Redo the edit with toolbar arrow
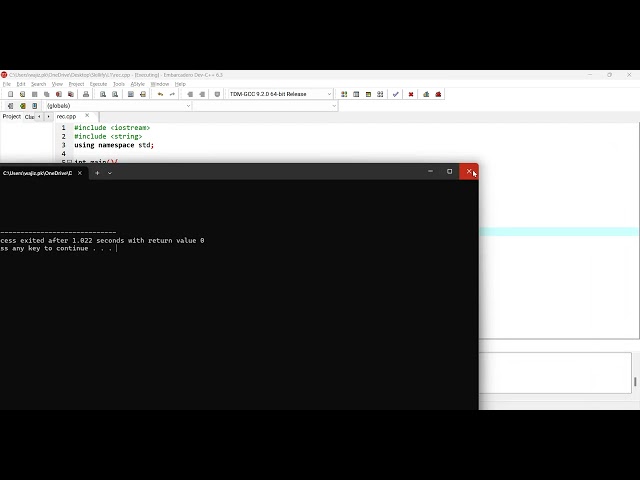 172,94
